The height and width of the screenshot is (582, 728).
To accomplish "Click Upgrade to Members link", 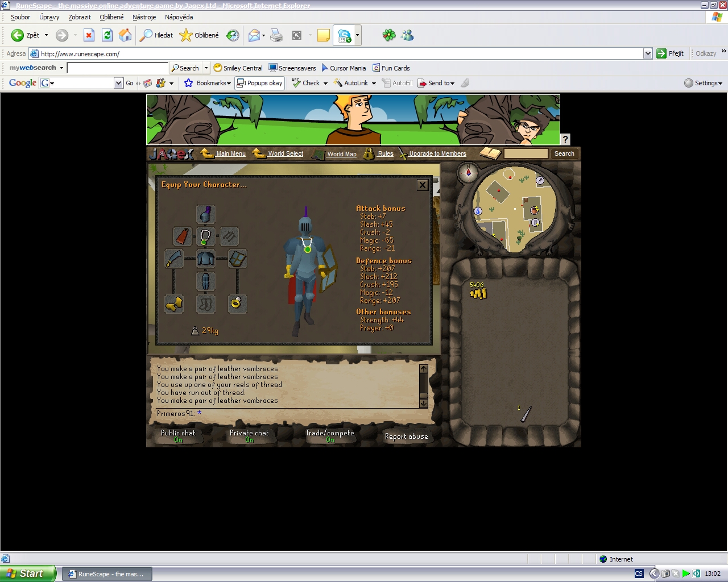I will 437,154.
